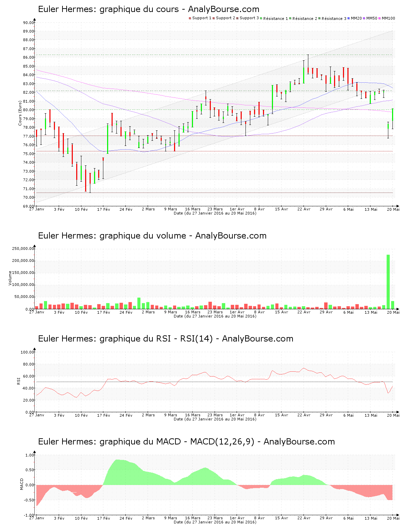Click '16 Mars' date on price chart
Screen dimensions: 412x532
pyautogui.click(x=193, y=209)
